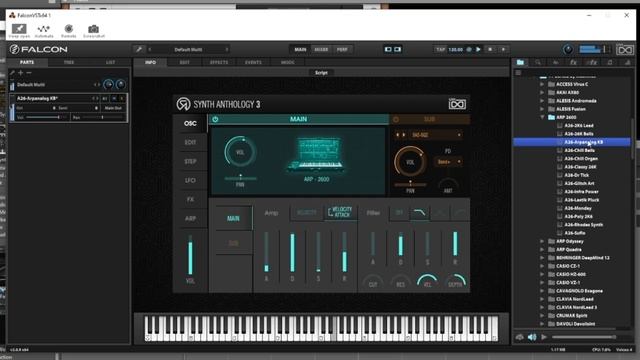Screen dimensions: 640x360
Task: Open the EFFECTS tab
Action: [219, 62]
